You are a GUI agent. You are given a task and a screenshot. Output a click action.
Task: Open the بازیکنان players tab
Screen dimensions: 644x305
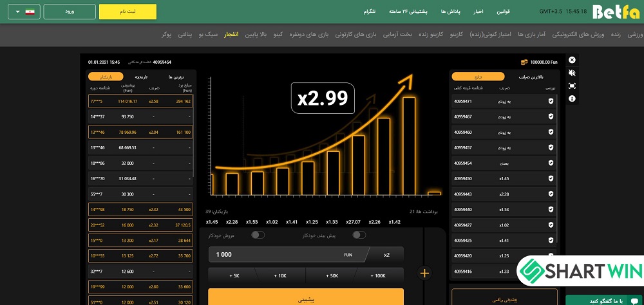pyautogui.click(x=106, y=77)
